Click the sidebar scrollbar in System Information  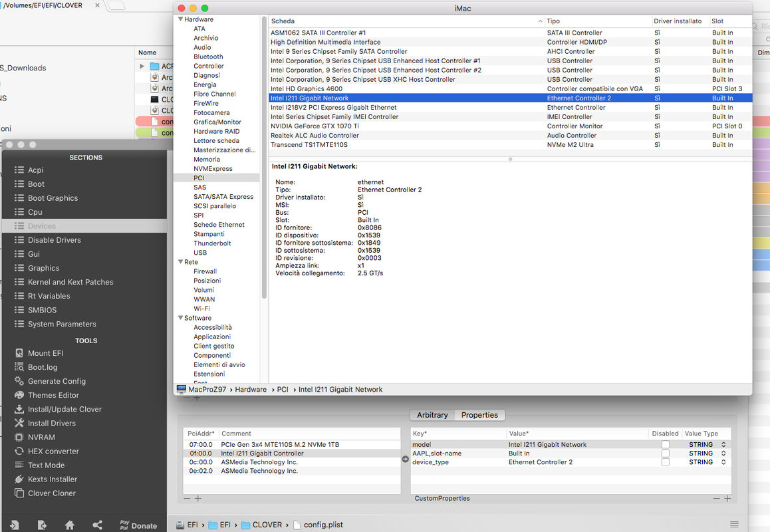(x=264, y=157)
